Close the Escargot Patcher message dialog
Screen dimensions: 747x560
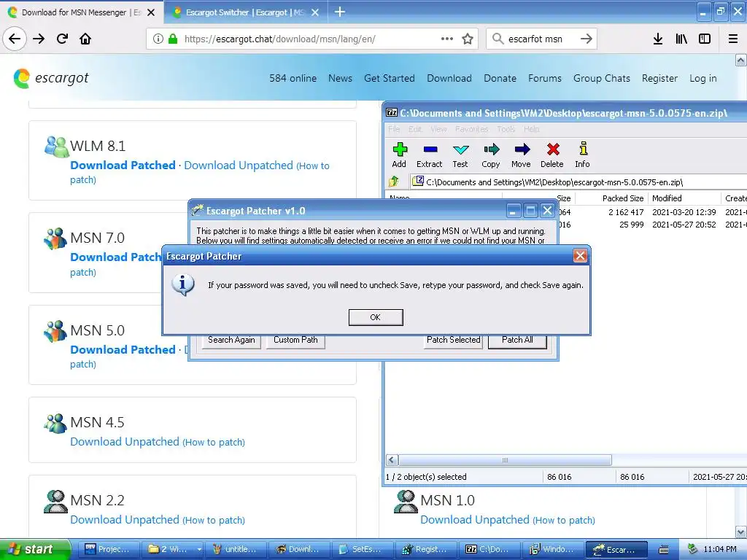click(580, 256)
